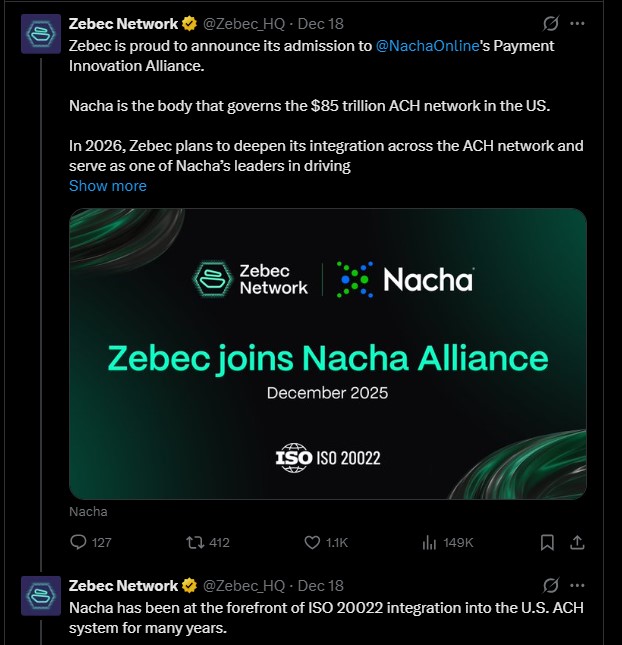Viewport: 622px width, 645px height.
Task: Open the Dec 18 timestamp of first tweet
Action: coord(321,23)
